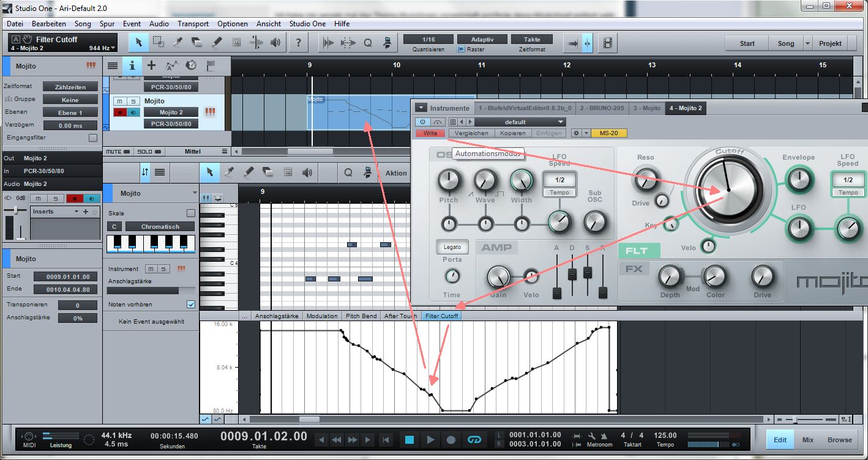Click the Q quantize button in main toolbar
This screenshot has height=460, width=868.
(368, 43)
